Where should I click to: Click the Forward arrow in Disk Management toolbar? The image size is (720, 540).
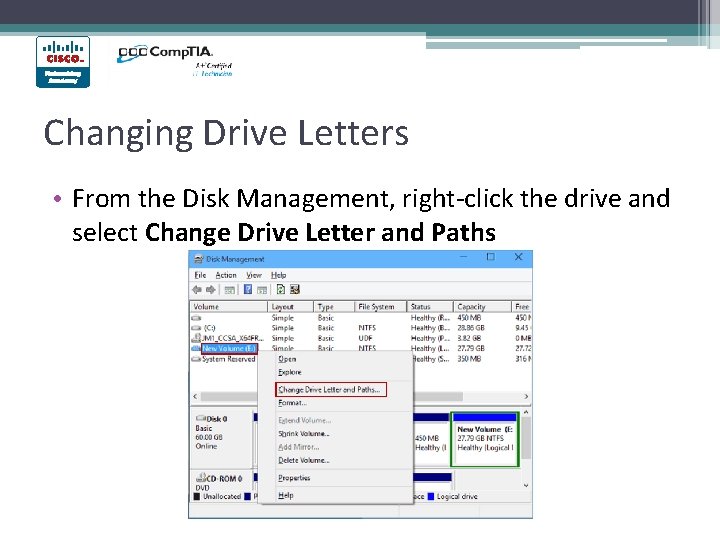[211, 289]
